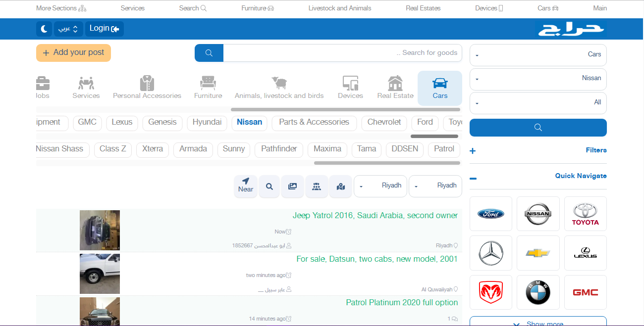Open Services in top navigation
The height and width of the screenshot is (326, 644).
[x=133, y=8]
